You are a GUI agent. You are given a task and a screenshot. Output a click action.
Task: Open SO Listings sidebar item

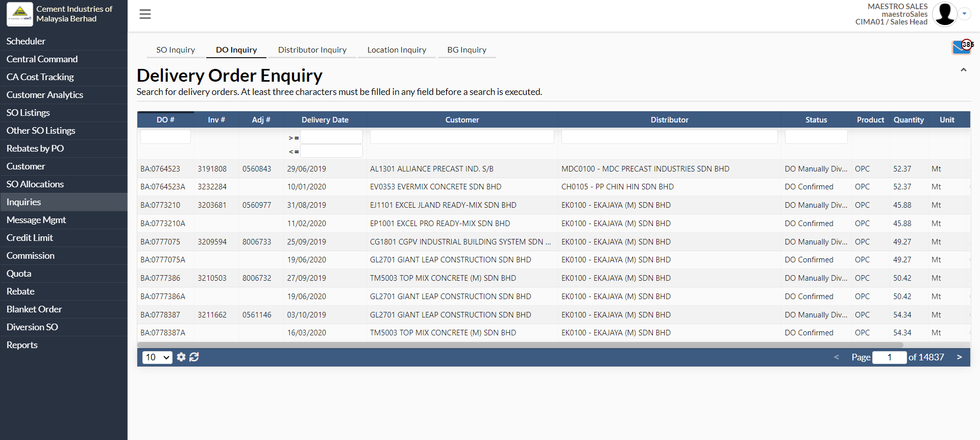64,113
